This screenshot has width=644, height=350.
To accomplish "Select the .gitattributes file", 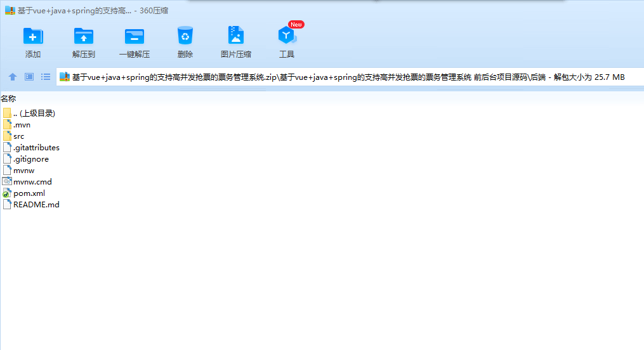I will coord(31,148).
